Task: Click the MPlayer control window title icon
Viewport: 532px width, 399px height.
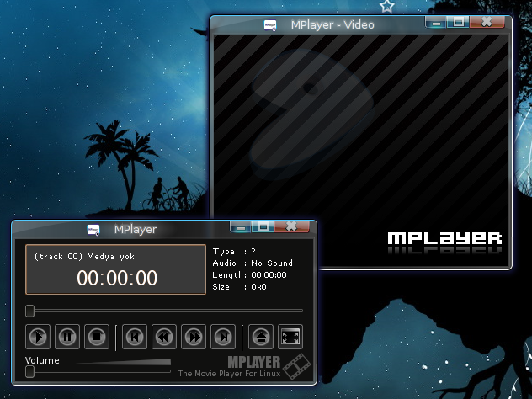Action: coord(93,230)
